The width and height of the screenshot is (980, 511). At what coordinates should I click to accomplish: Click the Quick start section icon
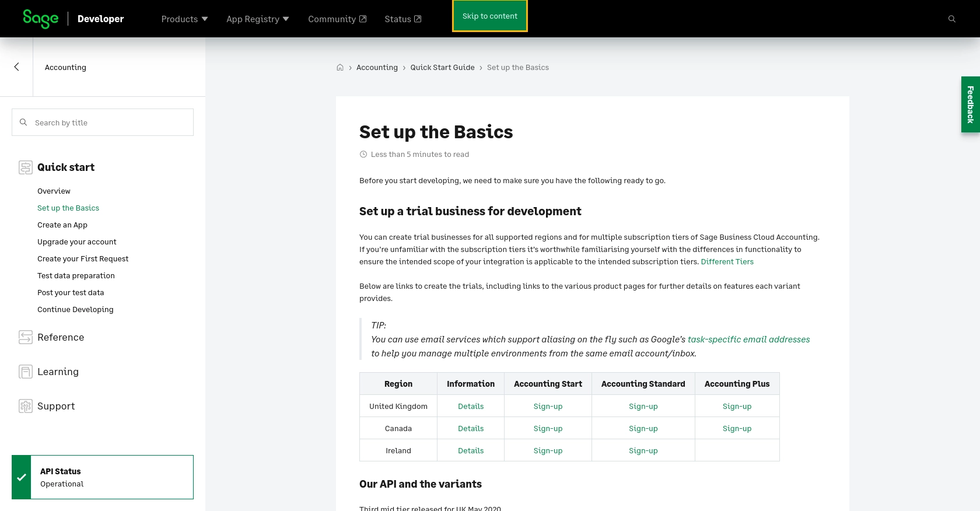[x=26, y=168]
